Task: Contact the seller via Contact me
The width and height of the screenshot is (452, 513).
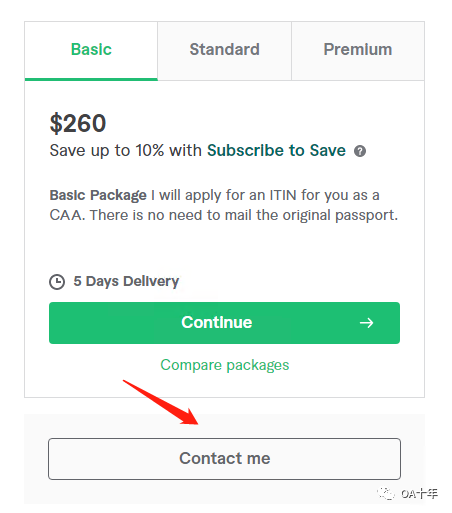Action: (x=224, y=459)
